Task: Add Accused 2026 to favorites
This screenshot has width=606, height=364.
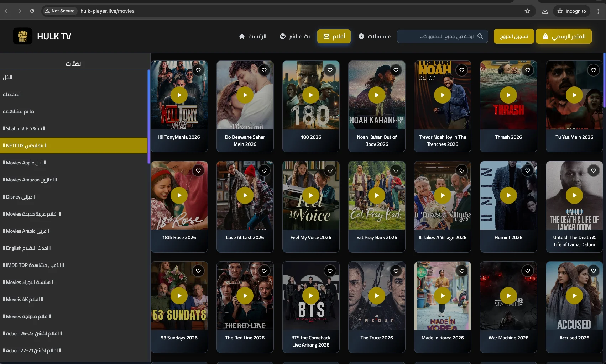Action: (594, 271)
